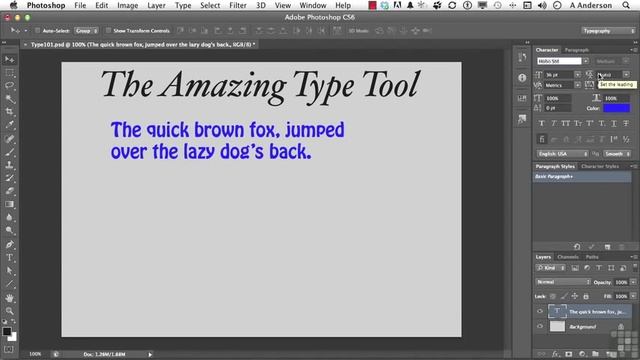Select the Crop tool

tap(9, 112)
